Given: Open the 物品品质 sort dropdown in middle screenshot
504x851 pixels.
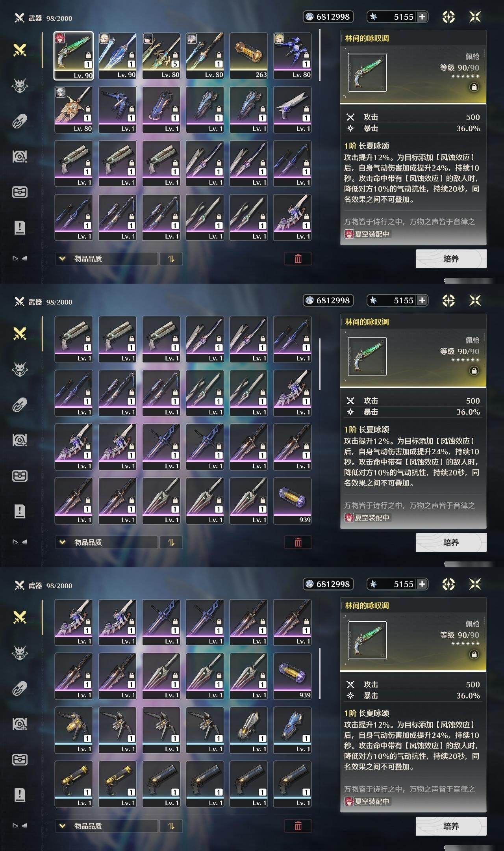Looking at the screenshot, I should coord(106,542).
